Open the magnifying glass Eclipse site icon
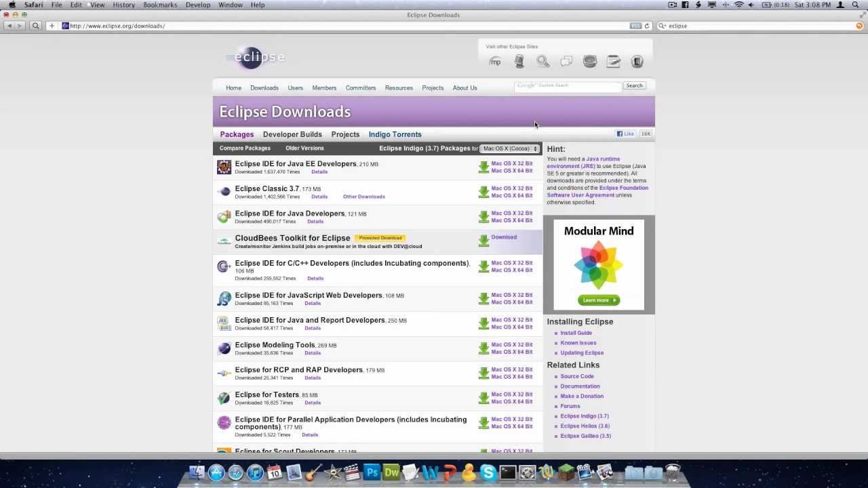 coord(543,62)
